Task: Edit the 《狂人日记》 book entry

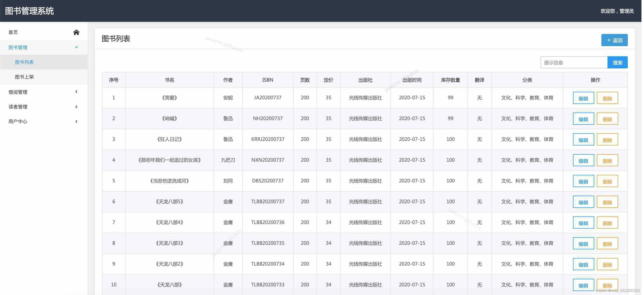Action: (583, 140)
